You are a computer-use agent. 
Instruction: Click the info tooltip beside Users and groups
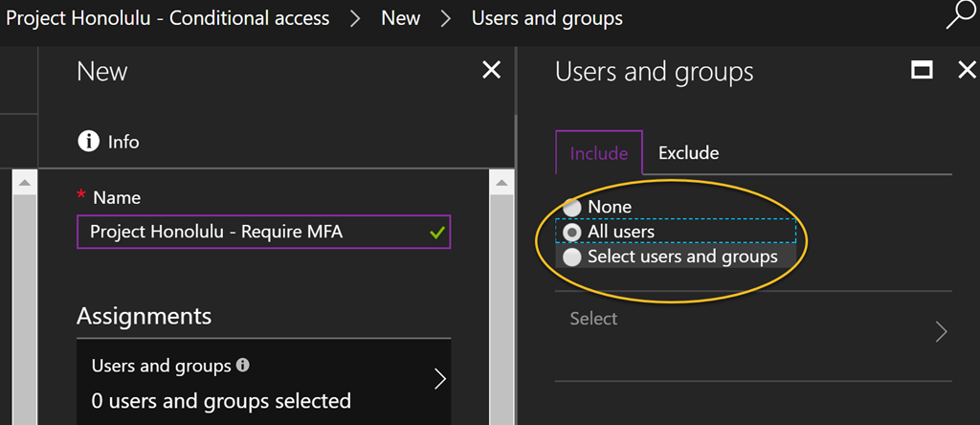tap(243, 365)
